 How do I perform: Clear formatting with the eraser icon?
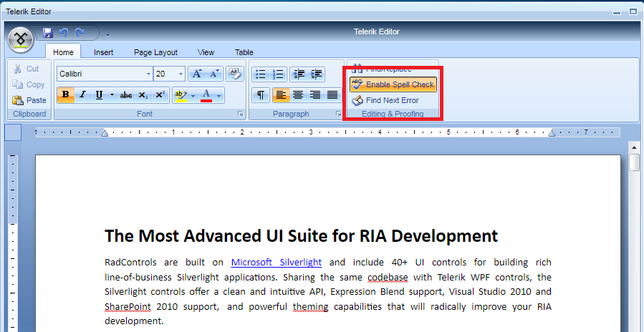coord(234,74)
